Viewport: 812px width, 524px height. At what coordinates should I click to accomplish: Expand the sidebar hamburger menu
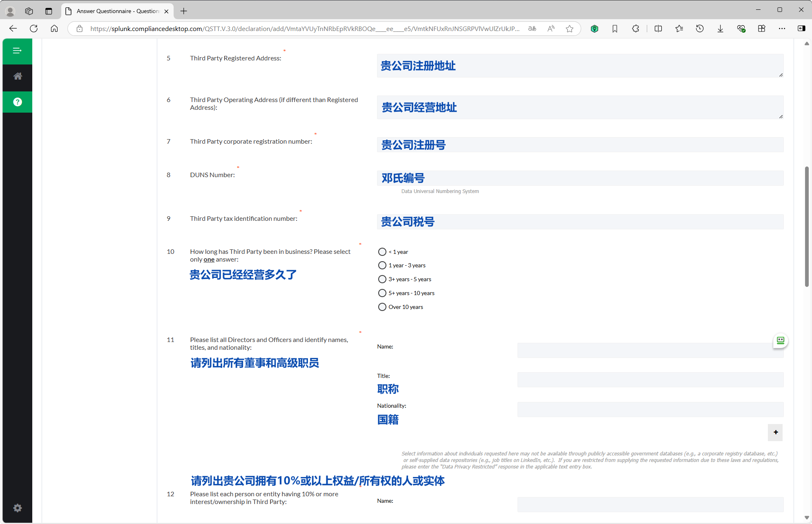(17, 51)
